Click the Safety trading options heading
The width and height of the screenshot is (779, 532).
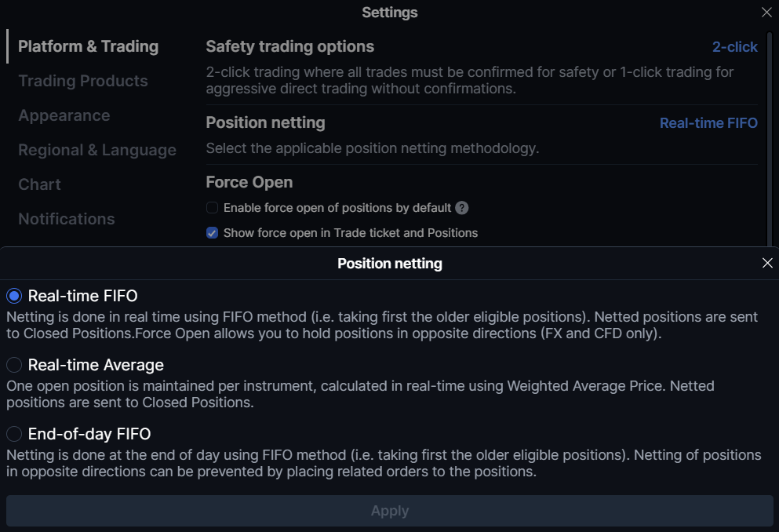point(290,47)
